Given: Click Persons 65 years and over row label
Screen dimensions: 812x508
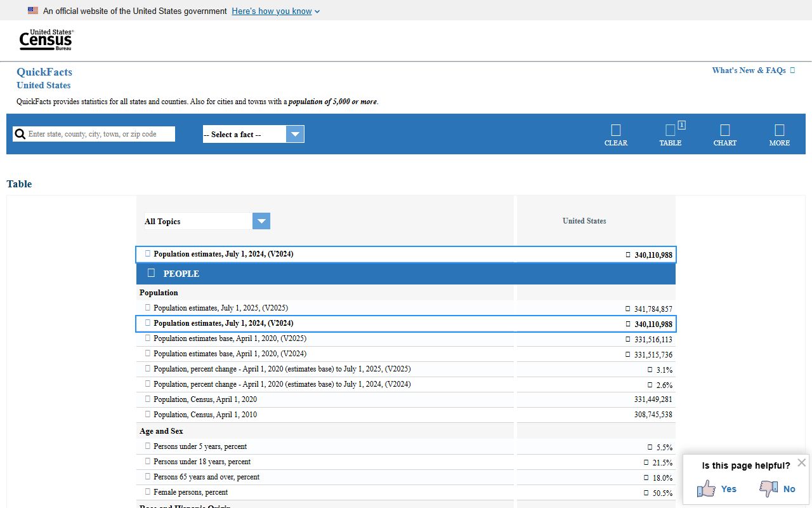Looking at the screenshot, I should [x=206, y=477].
